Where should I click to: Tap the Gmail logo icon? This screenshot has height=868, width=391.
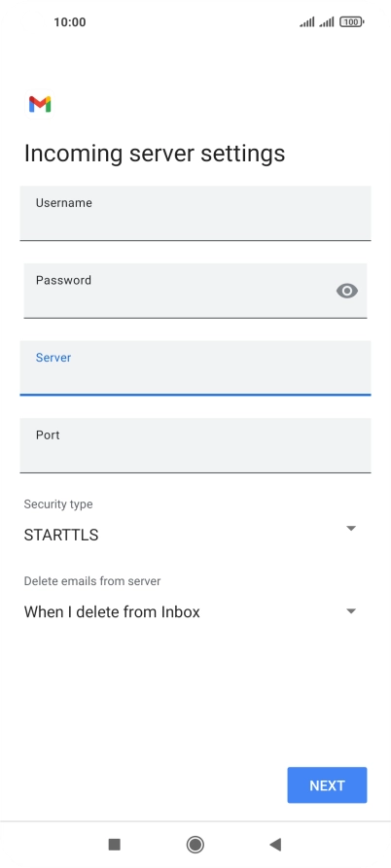pyautogui.click(x=41, y=104)
